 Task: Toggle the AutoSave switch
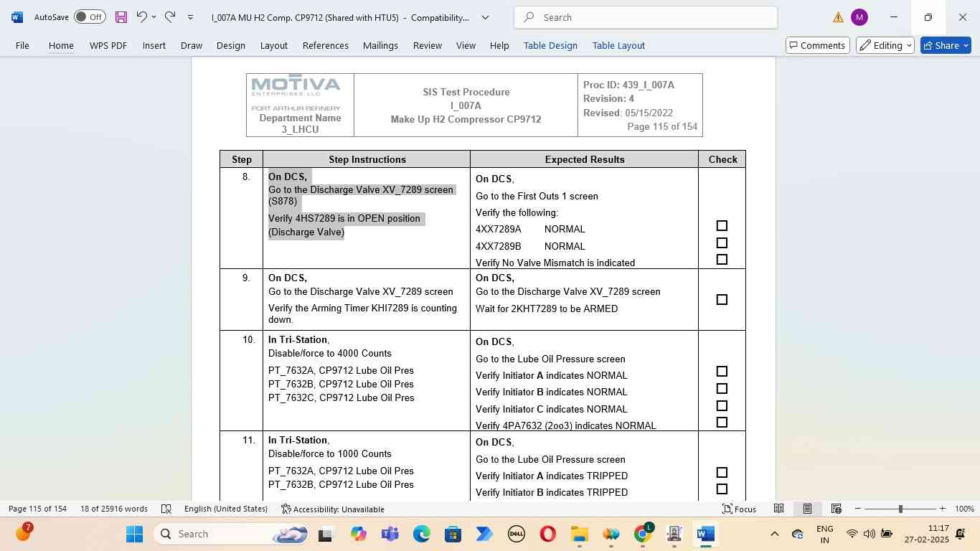[x=90, y=17]
